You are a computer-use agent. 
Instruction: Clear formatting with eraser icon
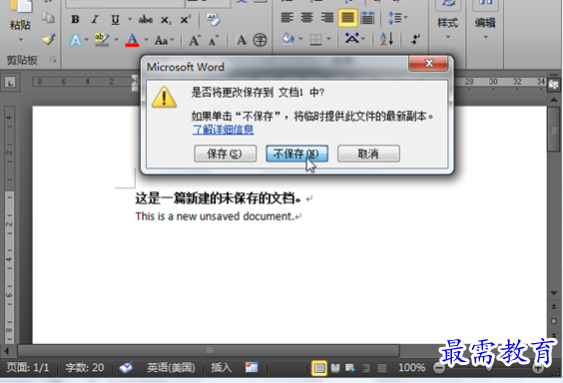tap(213, 19)
